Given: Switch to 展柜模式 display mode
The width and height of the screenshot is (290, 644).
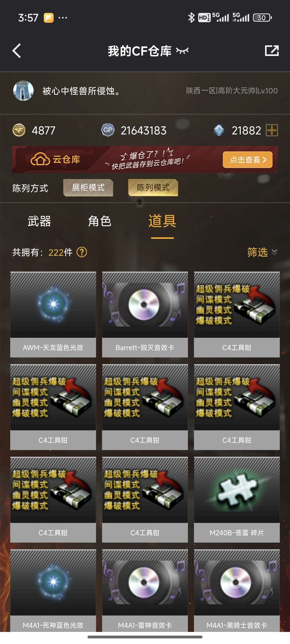Looking at the screenshot, I should pos(88,188).
